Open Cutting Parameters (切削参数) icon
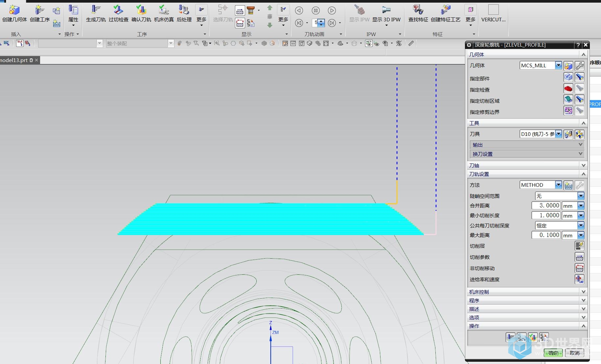601x364 pixels. tap(579, 257)
